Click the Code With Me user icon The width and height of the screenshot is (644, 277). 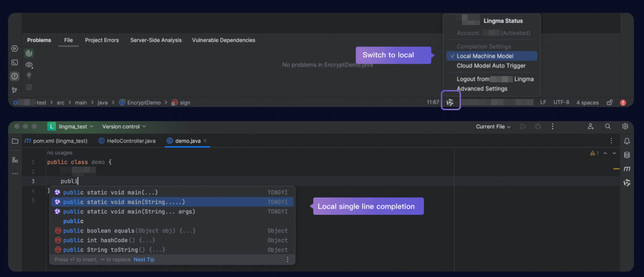(590, 127)
